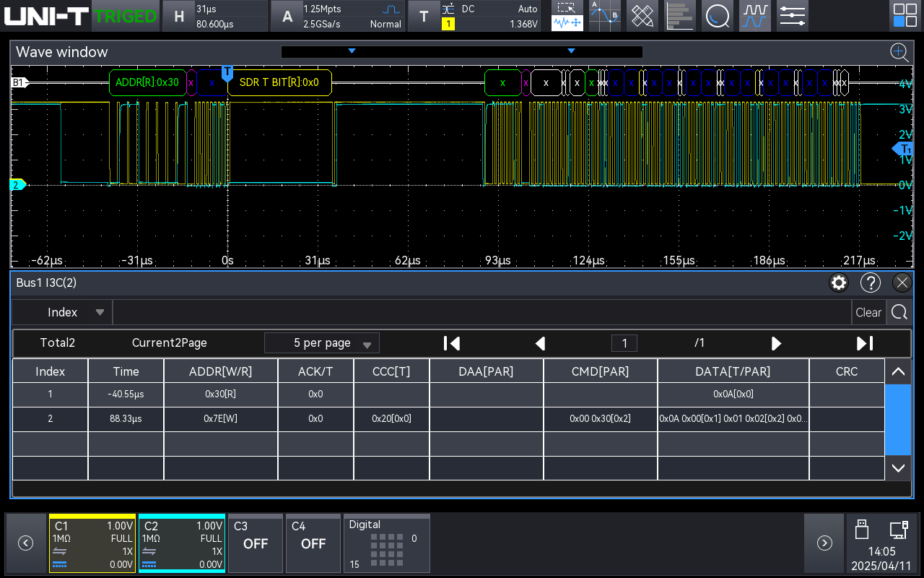Open the Bus1 I3C help icon

871,282
